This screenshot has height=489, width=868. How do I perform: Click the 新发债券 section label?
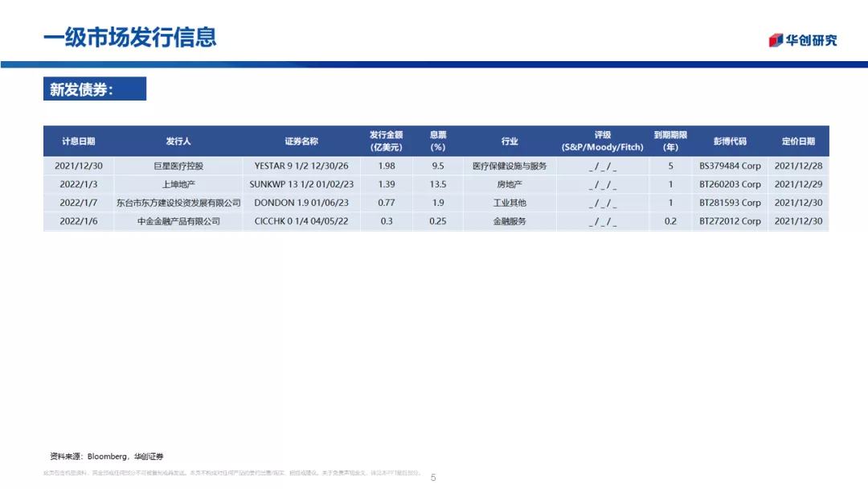tap(95, 88)
